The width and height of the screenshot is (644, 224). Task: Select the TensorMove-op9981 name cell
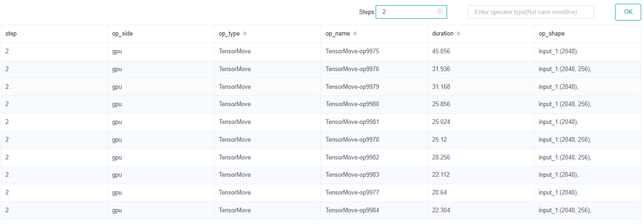pyautogui.click(x=352, y=122)
